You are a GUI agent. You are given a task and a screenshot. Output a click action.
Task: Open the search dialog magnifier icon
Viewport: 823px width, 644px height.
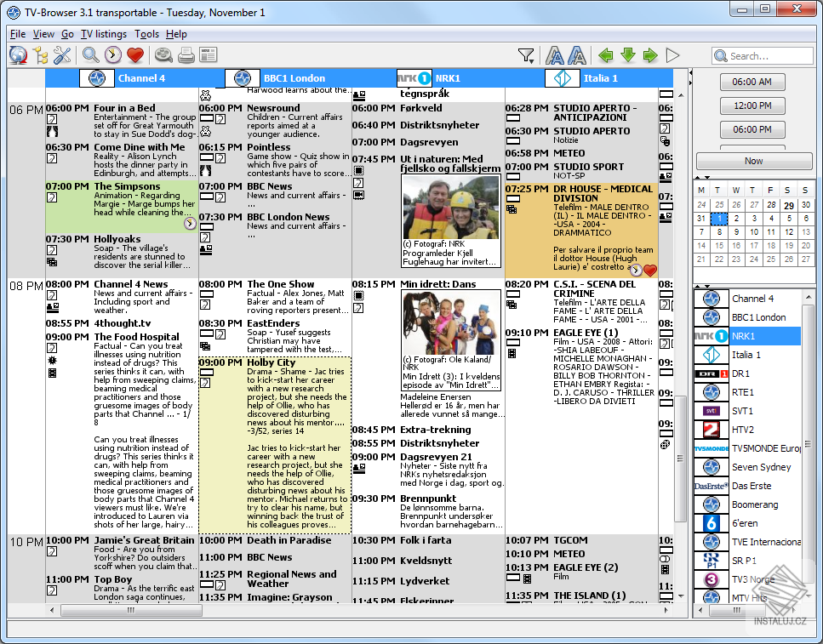(x=89, y=54)
